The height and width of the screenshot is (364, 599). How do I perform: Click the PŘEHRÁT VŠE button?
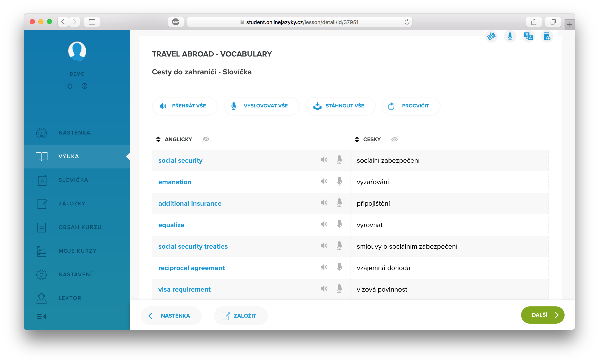[184, 106]
